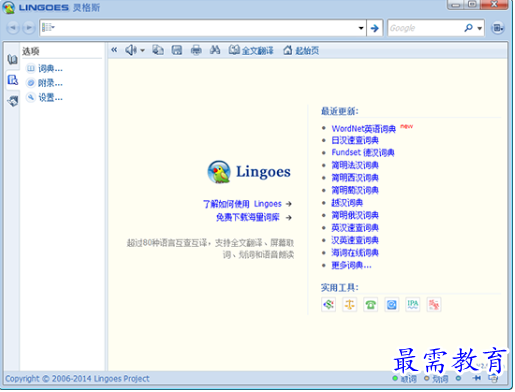Open the green telephone tool icon
Screen dimensions: 515x392
pyautogui.click(x=370, y=304)
